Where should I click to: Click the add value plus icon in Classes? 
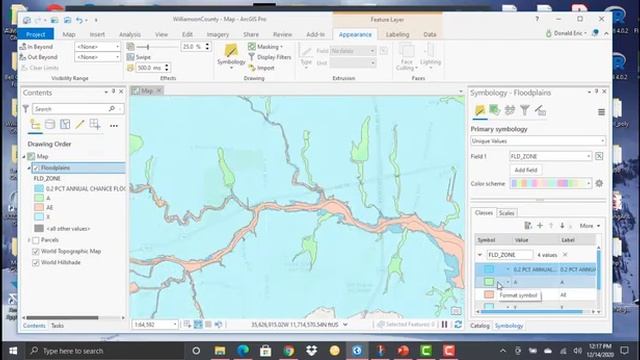click(x=540, y=226)
